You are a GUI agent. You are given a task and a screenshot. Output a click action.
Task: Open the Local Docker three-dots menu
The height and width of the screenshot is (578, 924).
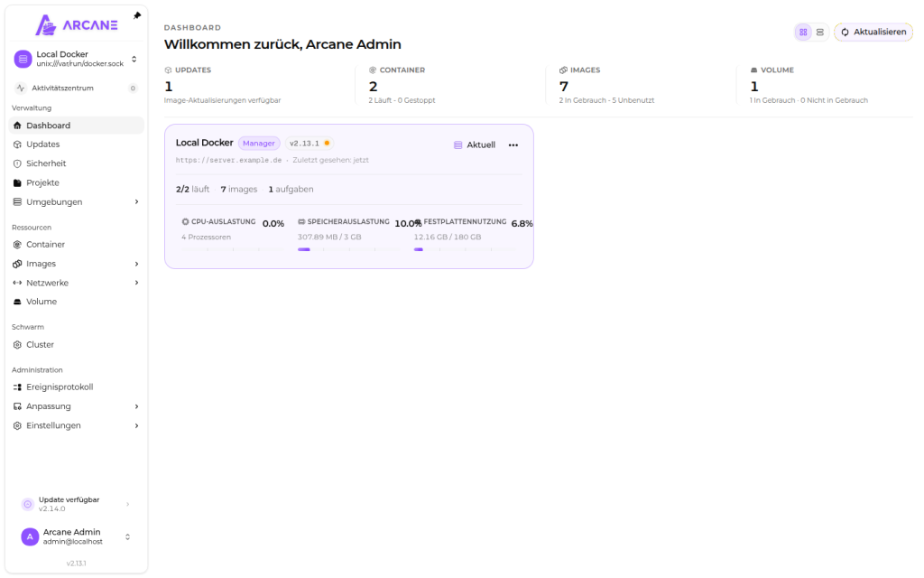[513, 145]
